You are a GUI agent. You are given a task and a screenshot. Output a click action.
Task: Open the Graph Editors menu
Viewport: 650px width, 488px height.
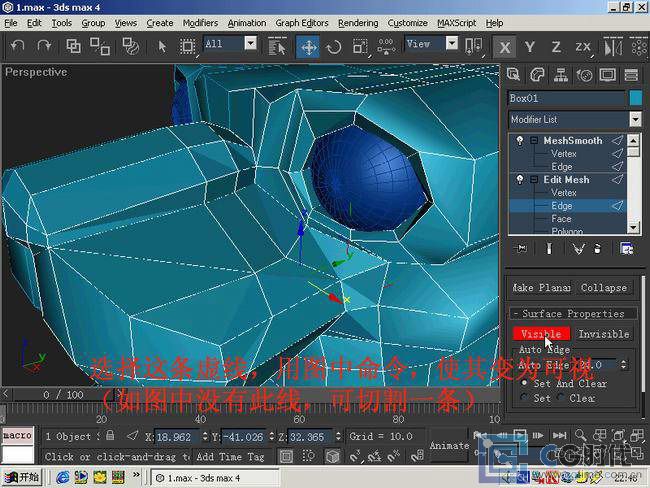[302, 23]
